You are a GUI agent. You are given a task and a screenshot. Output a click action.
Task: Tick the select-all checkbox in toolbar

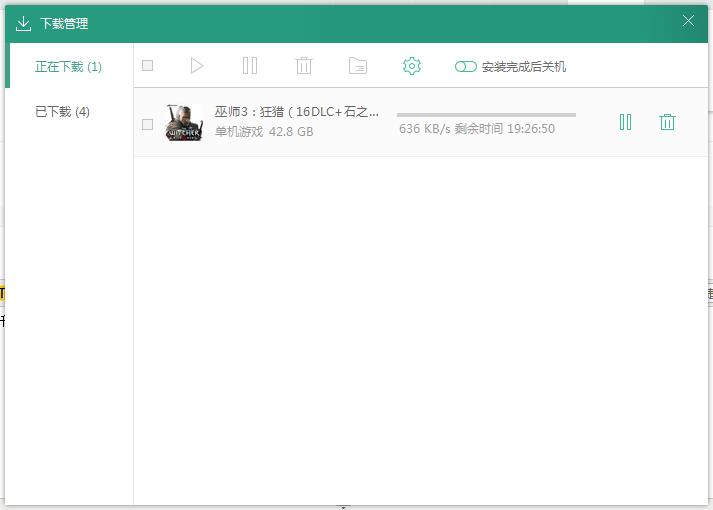(147, 65)
